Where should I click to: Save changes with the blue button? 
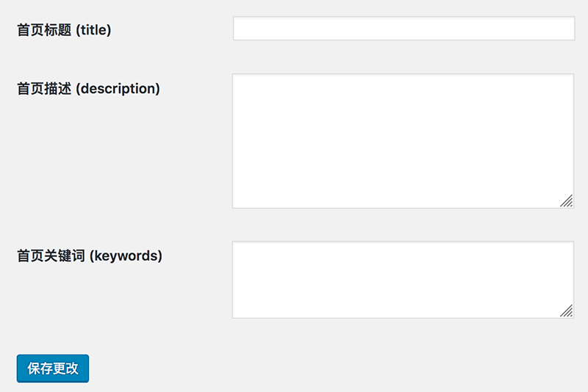(53, 369)
